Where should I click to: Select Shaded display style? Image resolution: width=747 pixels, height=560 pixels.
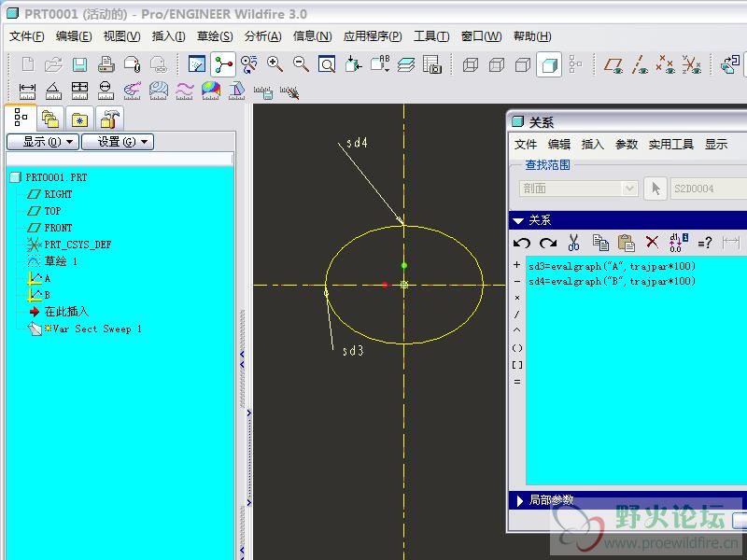pos(549,64)
